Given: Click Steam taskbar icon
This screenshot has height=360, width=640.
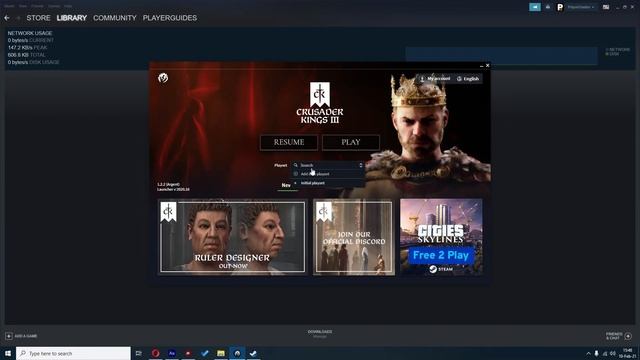Looking at the screenshot, I should [x=253, y=353].
